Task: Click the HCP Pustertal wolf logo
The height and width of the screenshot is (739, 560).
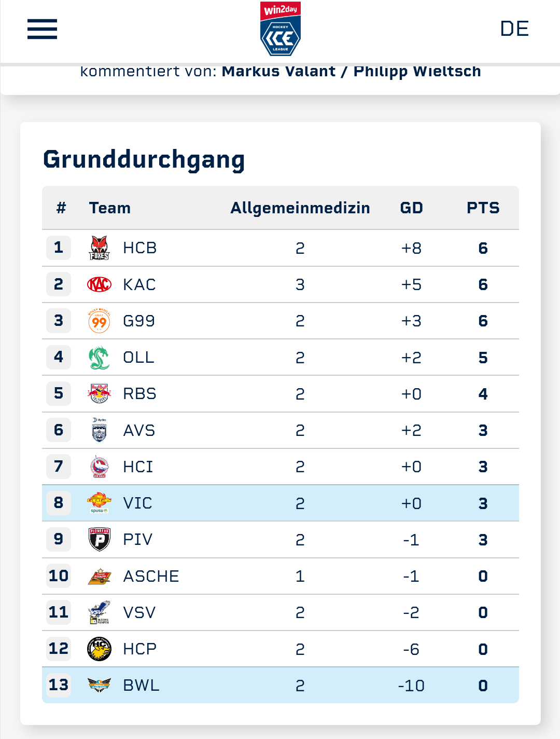Action: click(99, 649)
